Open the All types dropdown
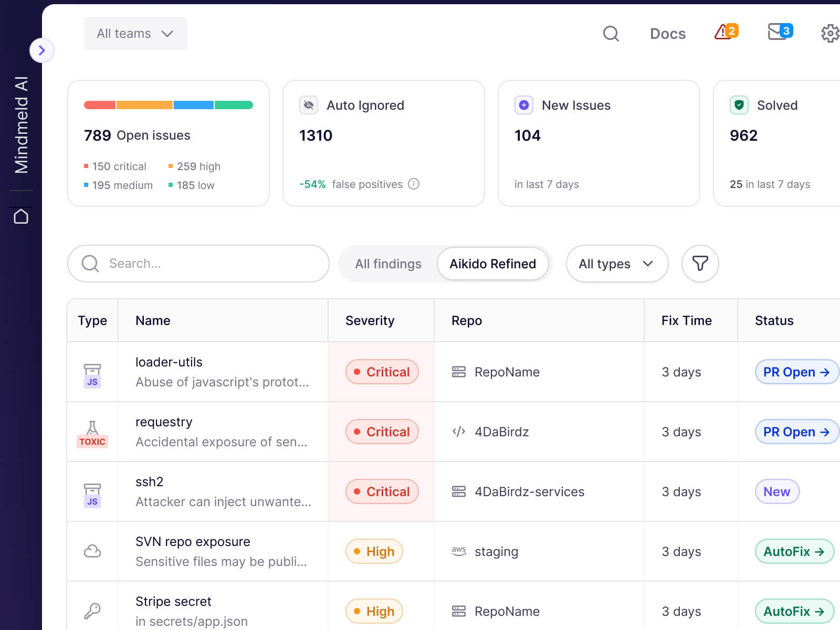This screenshot has width=840, height=630. coord(617,264)
